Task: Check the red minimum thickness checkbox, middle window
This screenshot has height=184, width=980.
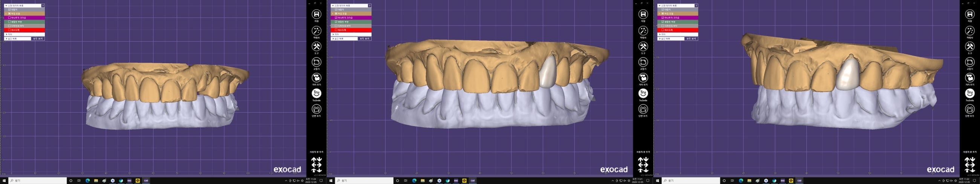Action: click(x=336, y=30)
